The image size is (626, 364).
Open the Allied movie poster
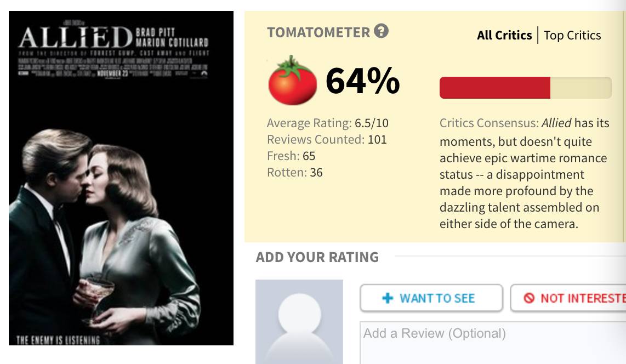(121, 178)
